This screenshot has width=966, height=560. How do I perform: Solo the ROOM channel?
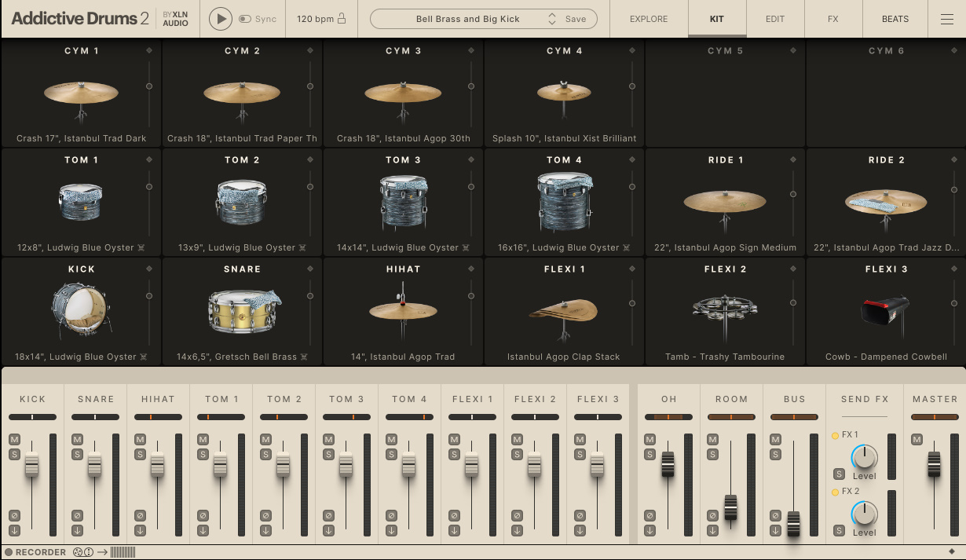[x=712, y=454]
